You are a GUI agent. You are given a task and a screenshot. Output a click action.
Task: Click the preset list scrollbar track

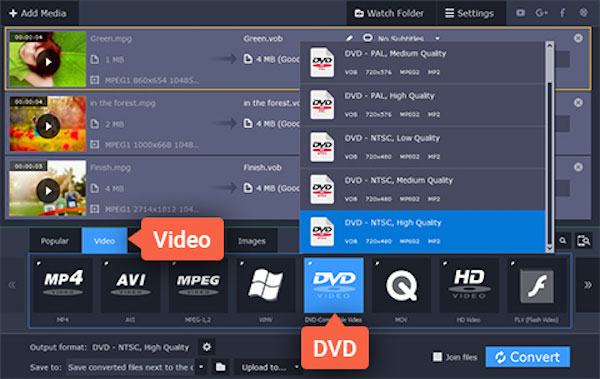point(549,163)
